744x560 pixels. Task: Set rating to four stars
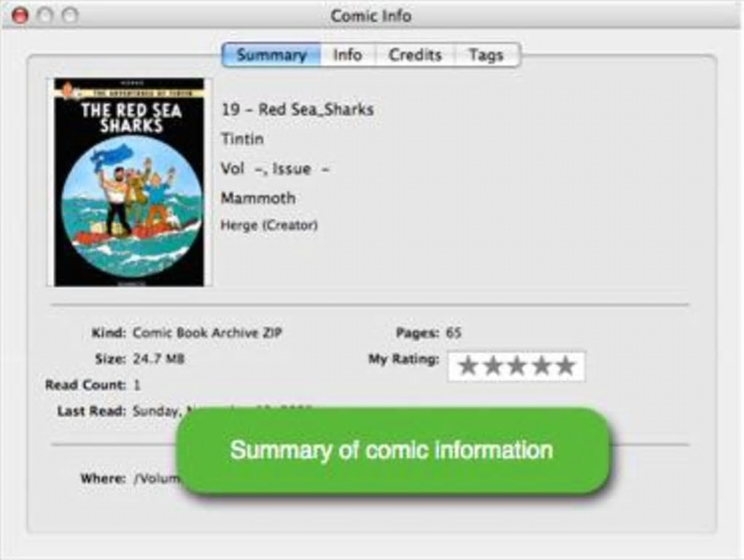pyautogui.click(x=541, y=367)
